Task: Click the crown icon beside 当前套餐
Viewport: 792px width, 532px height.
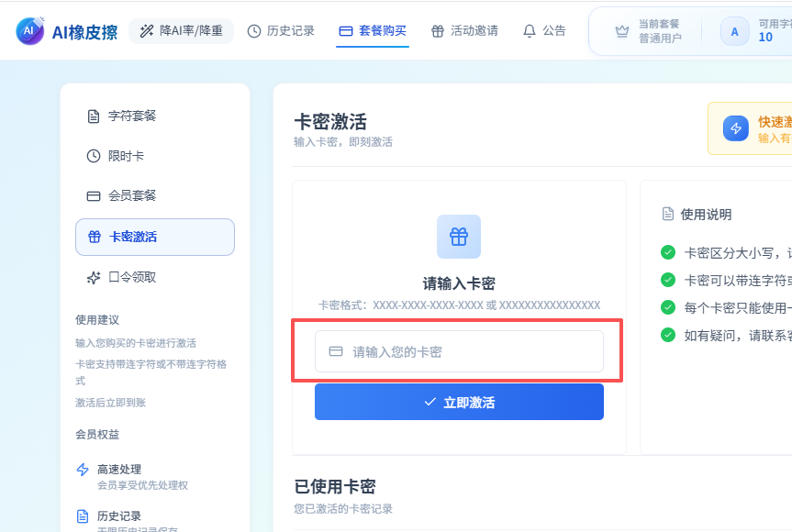Action: click(622, 31)
